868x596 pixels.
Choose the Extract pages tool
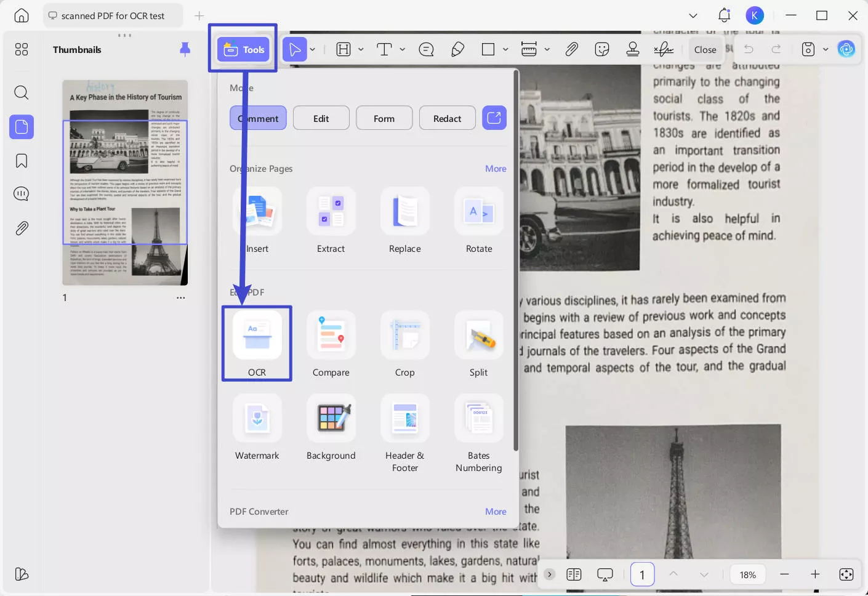coord(331,220)
